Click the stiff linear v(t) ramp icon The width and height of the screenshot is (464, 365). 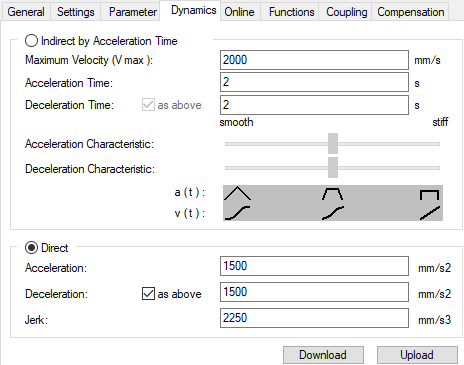point(430,213)
